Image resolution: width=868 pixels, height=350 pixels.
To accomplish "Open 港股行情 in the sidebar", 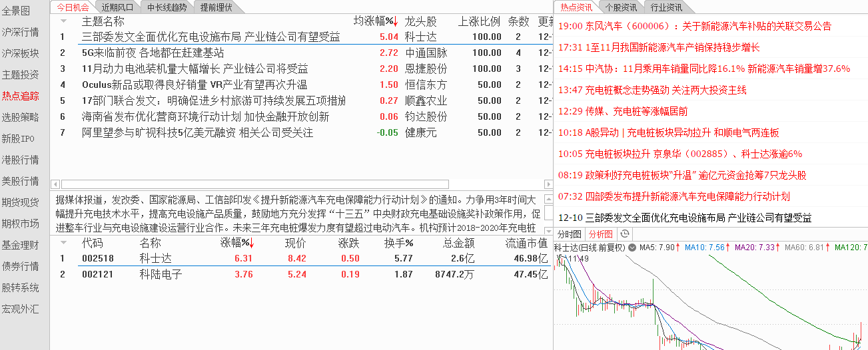I will (x=20, y=160).
